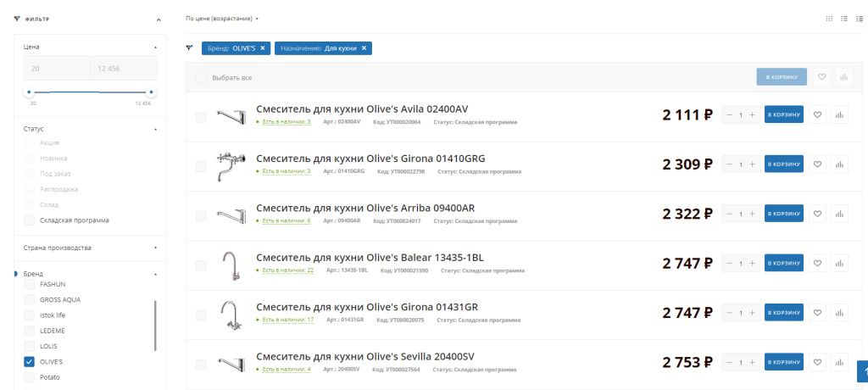Open the 'По цене (возрастание)' sort dropdown
This screenshot has width=868, height=390.
(x=222, y=18)
